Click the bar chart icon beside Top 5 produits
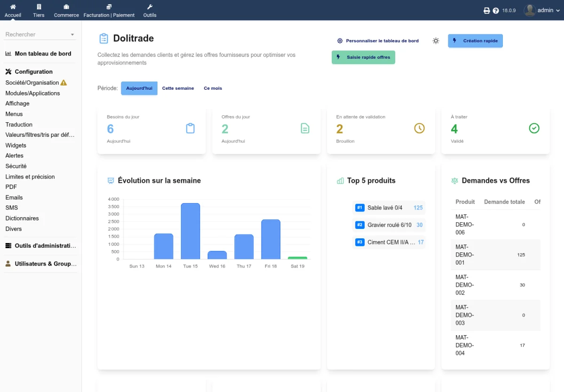The width and height of the screenshot is (564, 392). coord(340,180)
